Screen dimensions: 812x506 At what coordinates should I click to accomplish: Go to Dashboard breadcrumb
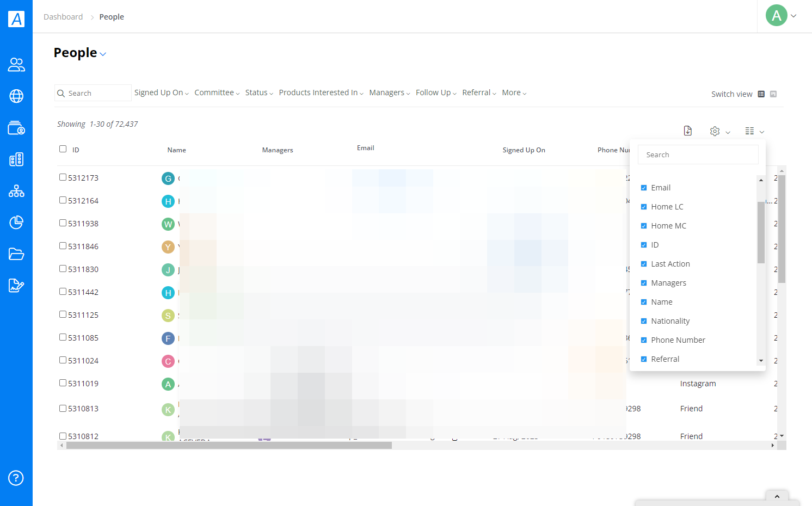(63, 17)
